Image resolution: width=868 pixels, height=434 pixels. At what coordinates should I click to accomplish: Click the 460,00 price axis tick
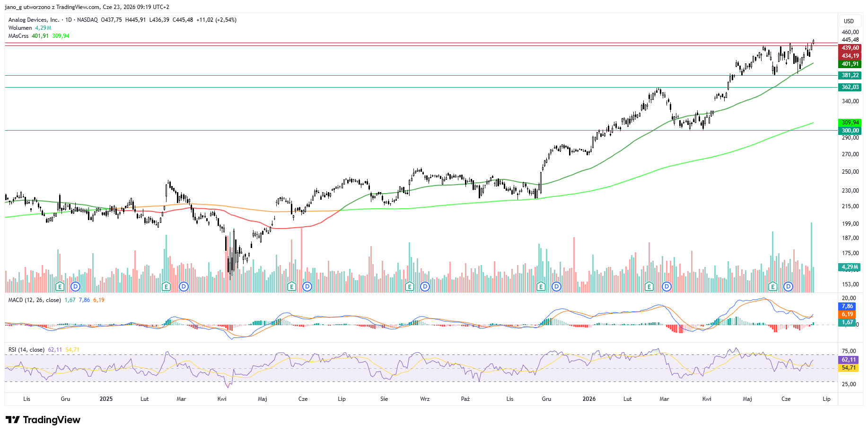tap(850, 32)
